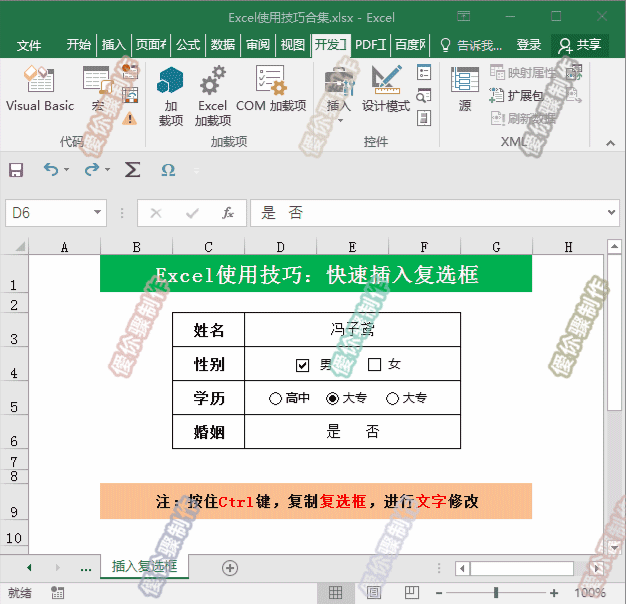Select the 高中 radio button
The width and height of the screenshot is (626, 604).
pos(275,398)
